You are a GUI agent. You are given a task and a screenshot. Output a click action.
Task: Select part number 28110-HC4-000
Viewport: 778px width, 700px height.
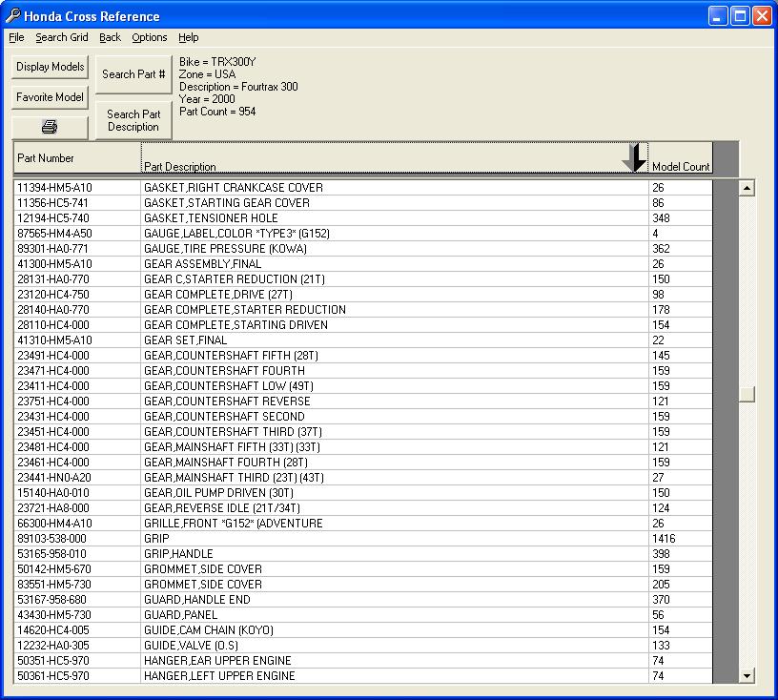77,325
